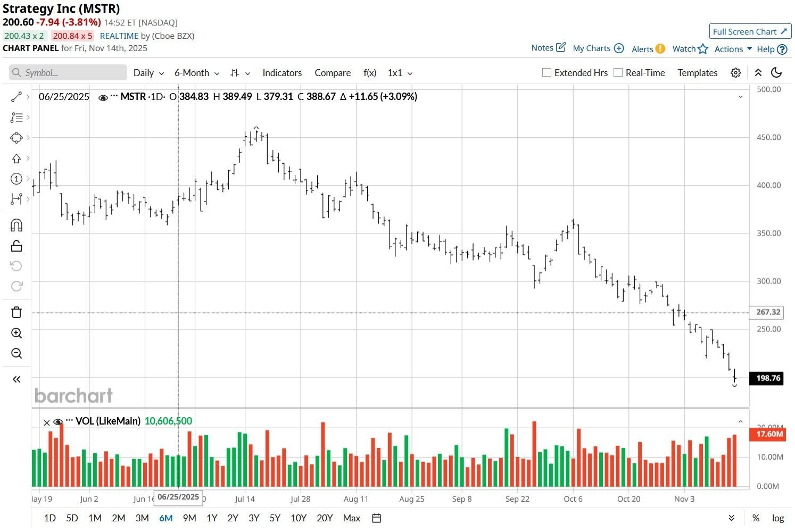Click the 198.76 current price label
The height and width of the screenshot is (532, 795).
(766, 378)
